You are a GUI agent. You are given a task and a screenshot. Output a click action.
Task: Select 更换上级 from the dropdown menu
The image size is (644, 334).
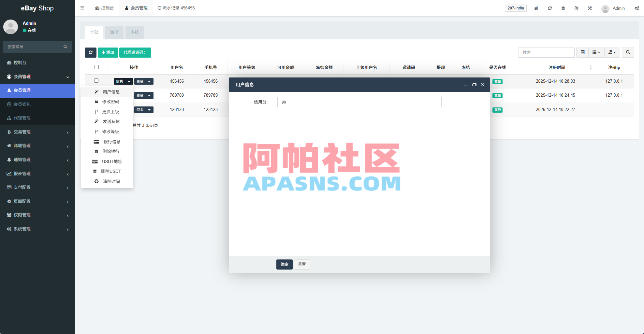(107, 112)
